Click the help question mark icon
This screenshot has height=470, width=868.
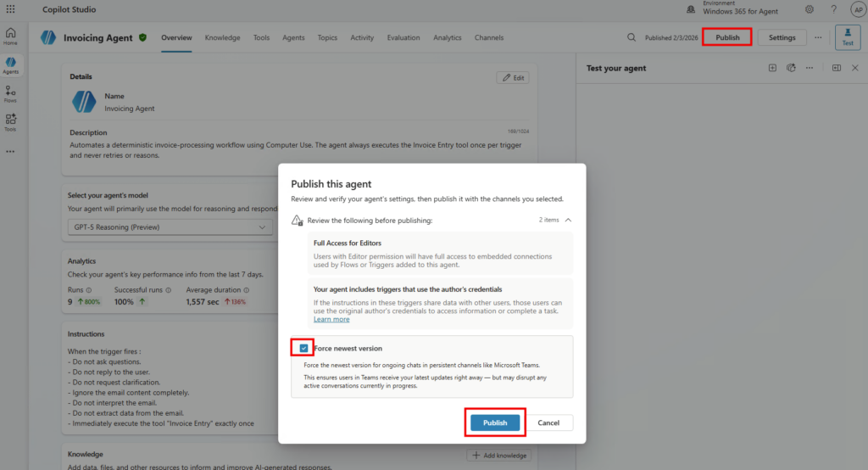pos(834,9)
